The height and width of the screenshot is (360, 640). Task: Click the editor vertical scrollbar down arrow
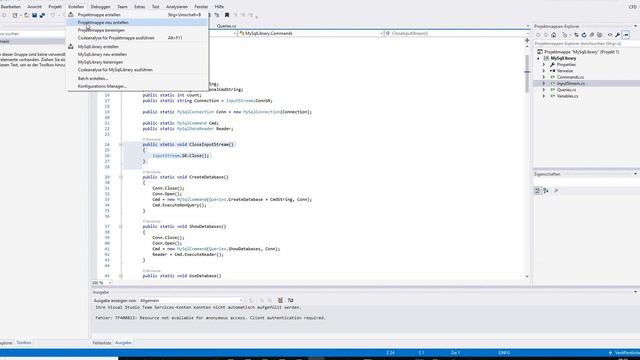click(x=527, y=276)
